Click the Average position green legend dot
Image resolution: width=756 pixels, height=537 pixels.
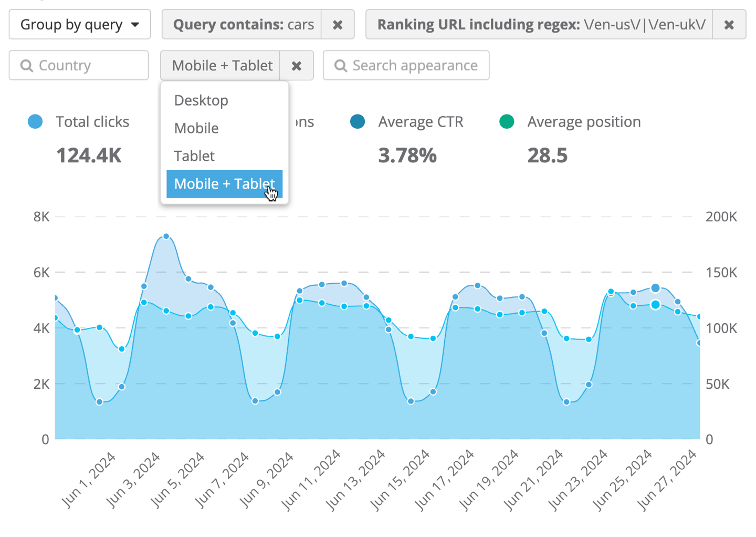[507, 122]
